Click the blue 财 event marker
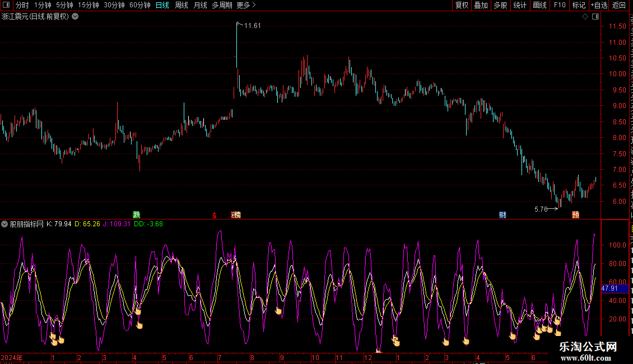The image size is (633, 364). [502, 214]
